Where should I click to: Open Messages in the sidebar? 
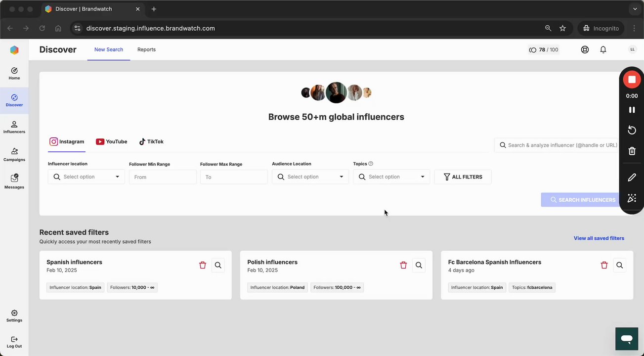click(14, 181)
